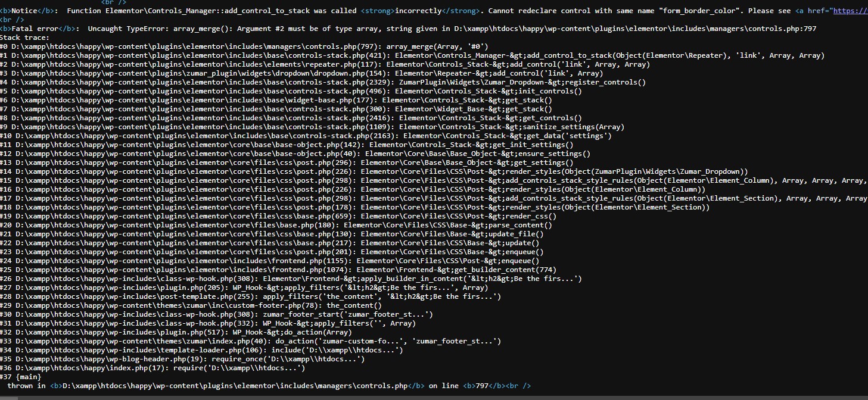Viewport: 868px width, 400px height.
Task: Click stack line #5 init_controls()
Action: (x=291, y=91)
